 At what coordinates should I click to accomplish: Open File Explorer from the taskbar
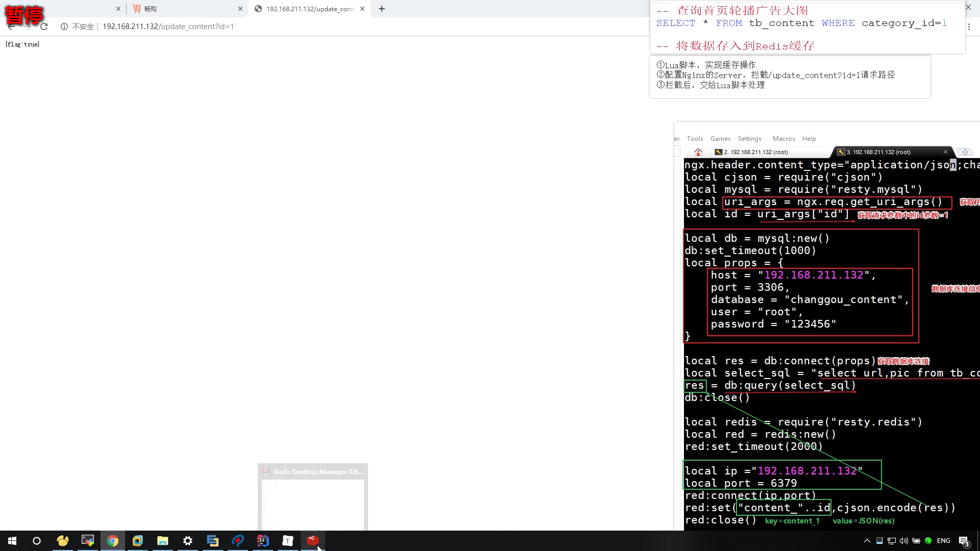point(163,541)
